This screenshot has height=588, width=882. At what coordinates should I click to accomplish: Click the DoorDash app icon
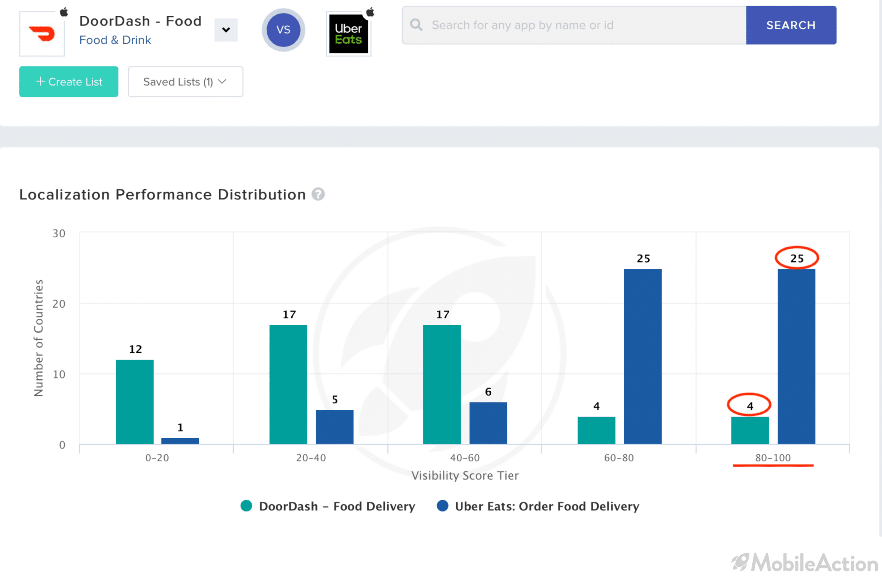pos(42,34)
